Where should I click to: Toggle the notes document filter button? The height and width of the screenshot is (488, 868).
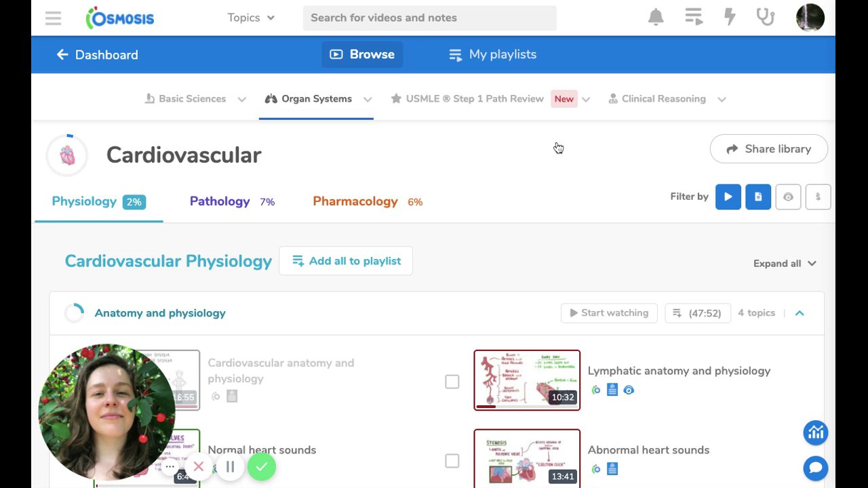pyautogui.click(x=758, y=197)
